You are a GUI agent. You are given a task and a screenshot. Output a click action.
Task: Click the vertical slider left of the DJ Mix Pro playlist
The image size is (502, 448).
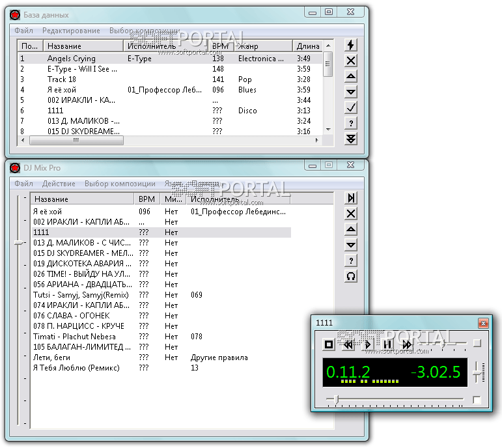click(x=19, y=310)
